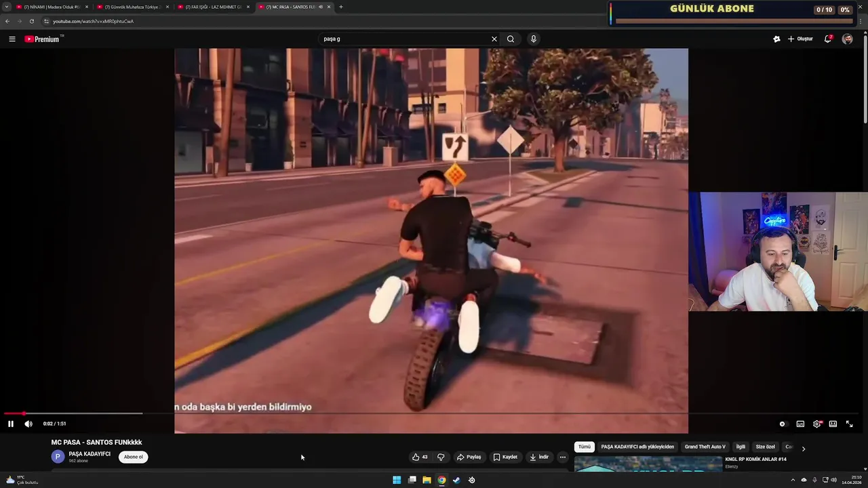Open the notifications bell
The image size is (868, 488).
point(827,39)
